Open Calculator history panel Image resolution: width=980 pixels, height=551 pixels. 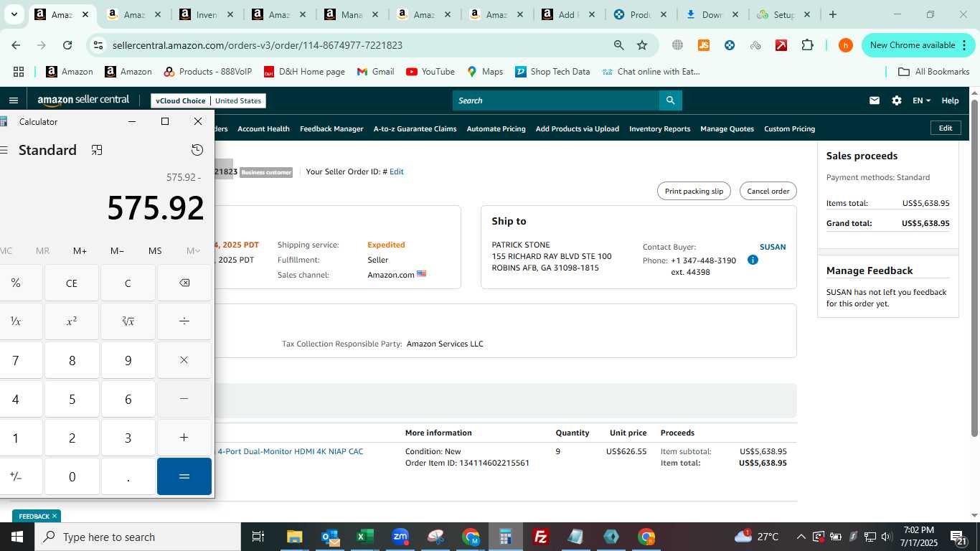(x=197, y=150)
